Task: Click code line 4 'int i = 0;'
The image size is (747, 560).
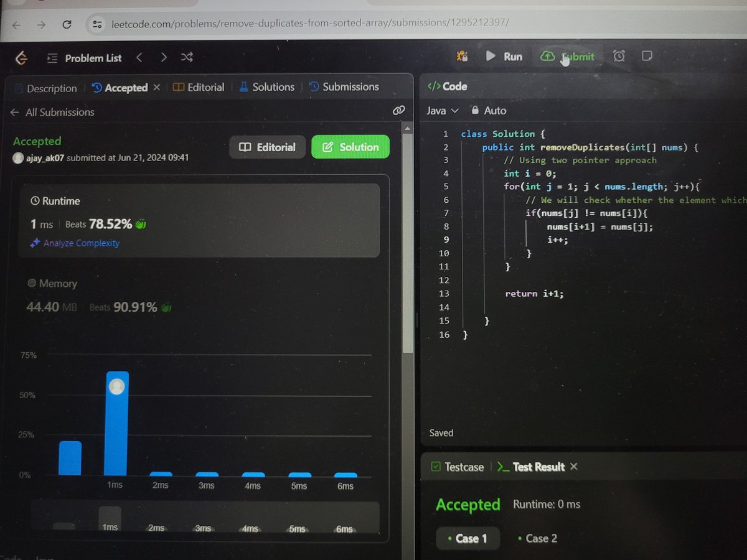Action: coord(530,174)
